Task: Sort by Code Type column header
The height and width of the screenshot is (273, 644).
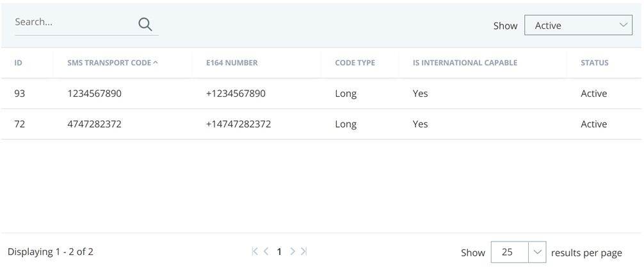Action: (x=355, y=63)
